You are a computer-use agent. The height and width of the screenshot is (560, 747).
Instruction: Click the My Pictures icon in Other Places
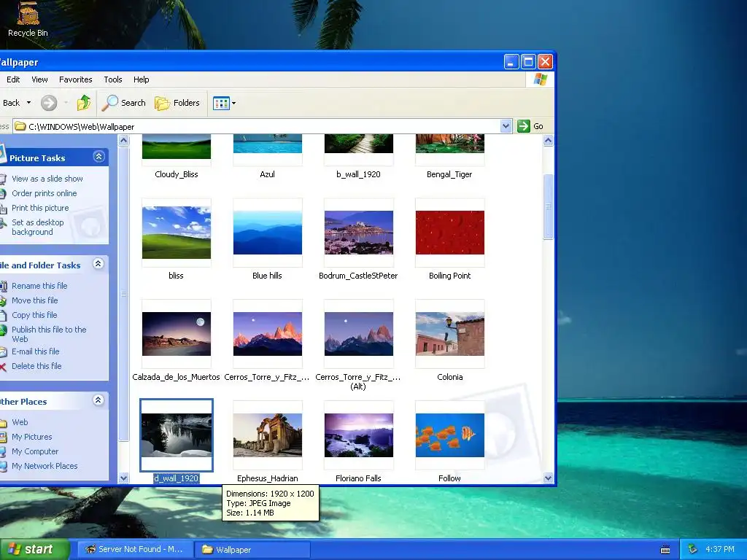click(4, 437)
